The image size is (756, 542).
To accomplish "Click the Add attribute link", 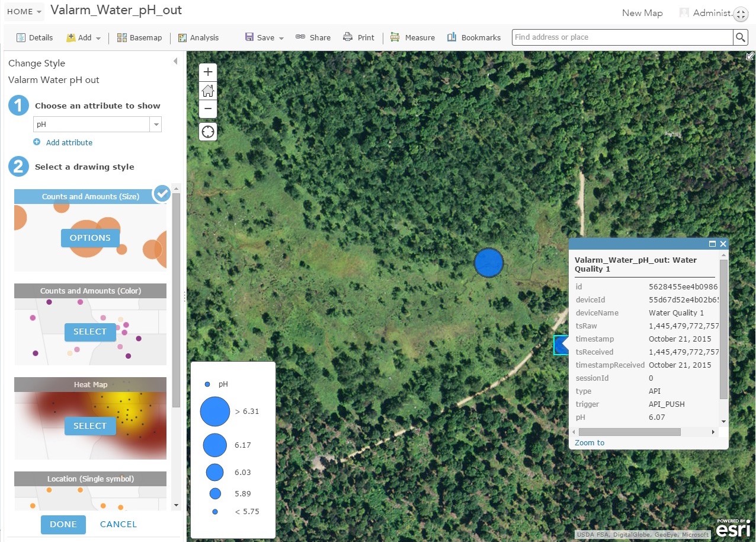I will click(69, 142).
